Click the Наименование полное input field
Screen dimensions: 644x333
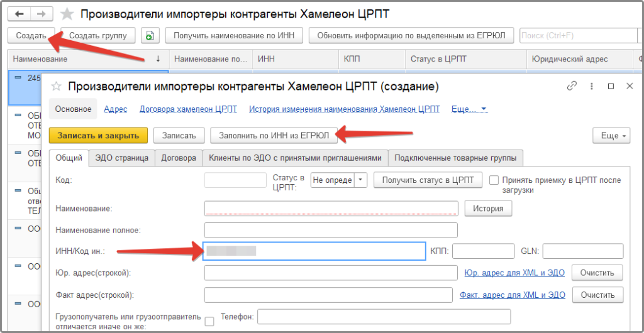331,230
